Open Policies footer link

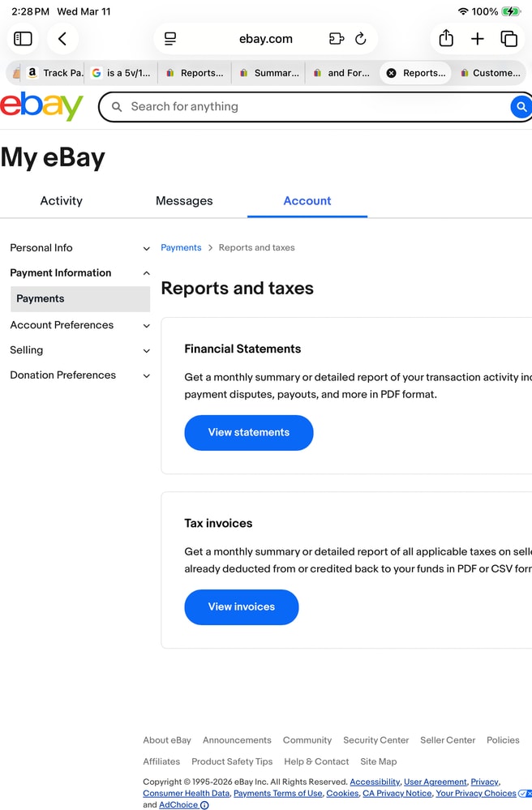click(x=503, y=740)
